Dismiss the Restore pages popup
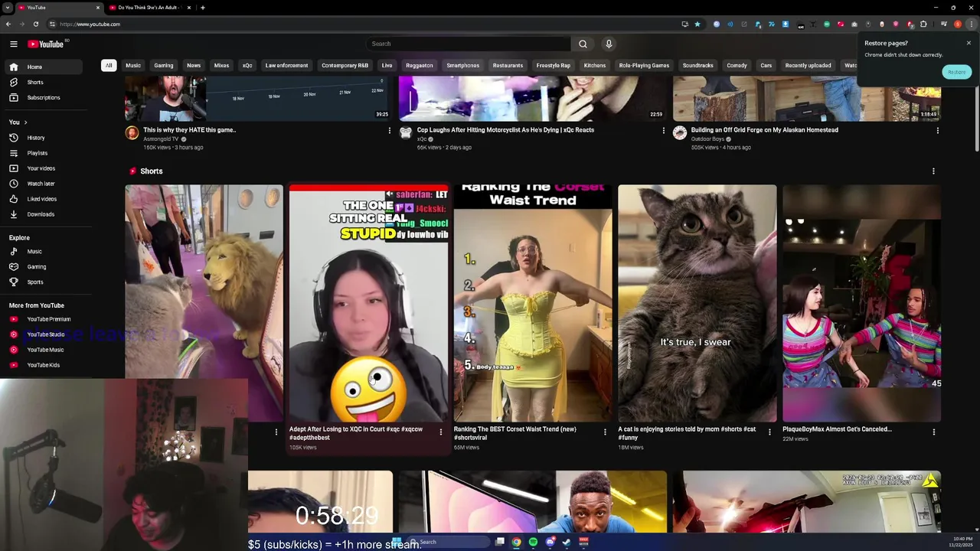The height and width of the screenshot is (551, 980). 969,43
